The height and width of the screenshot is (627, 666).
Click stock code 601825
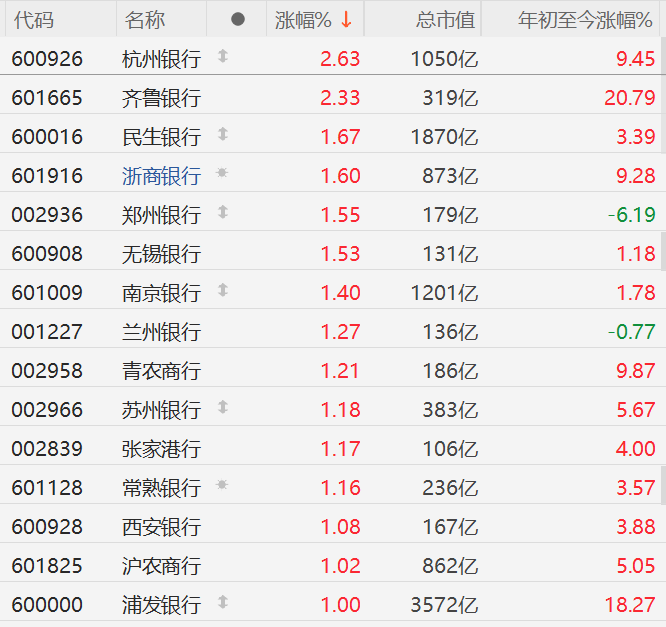(47, 566)
